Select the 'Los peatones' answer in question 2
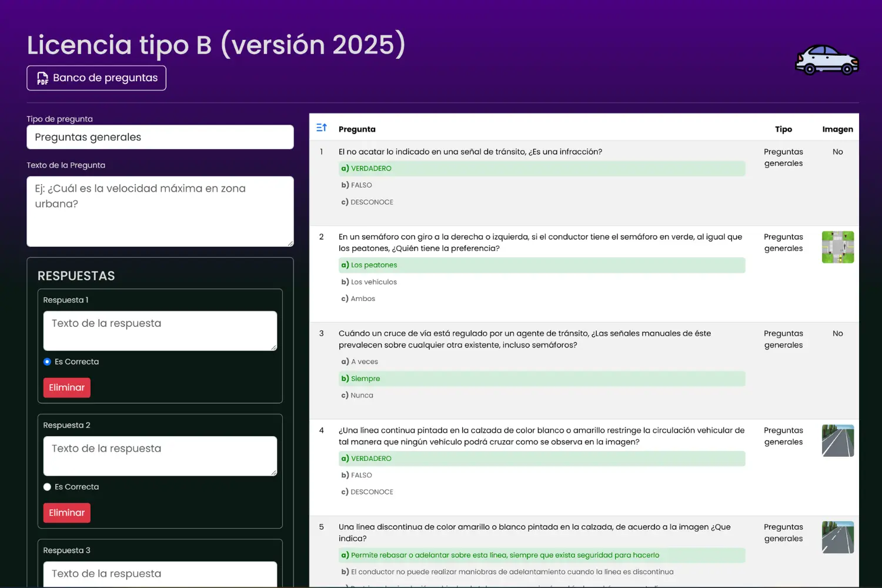The height and width of the screenshot is (588, 882). (x=374, y=265)
